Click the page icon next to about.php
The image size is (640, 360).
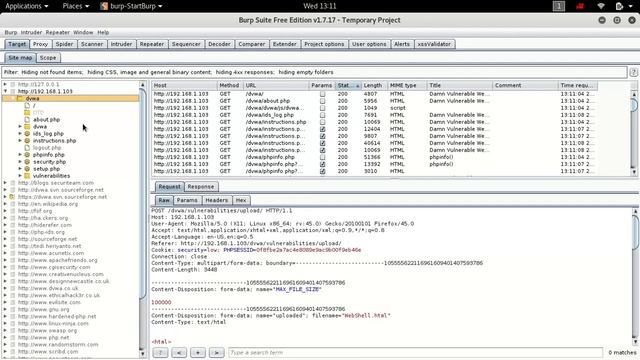tap(27, 120)
